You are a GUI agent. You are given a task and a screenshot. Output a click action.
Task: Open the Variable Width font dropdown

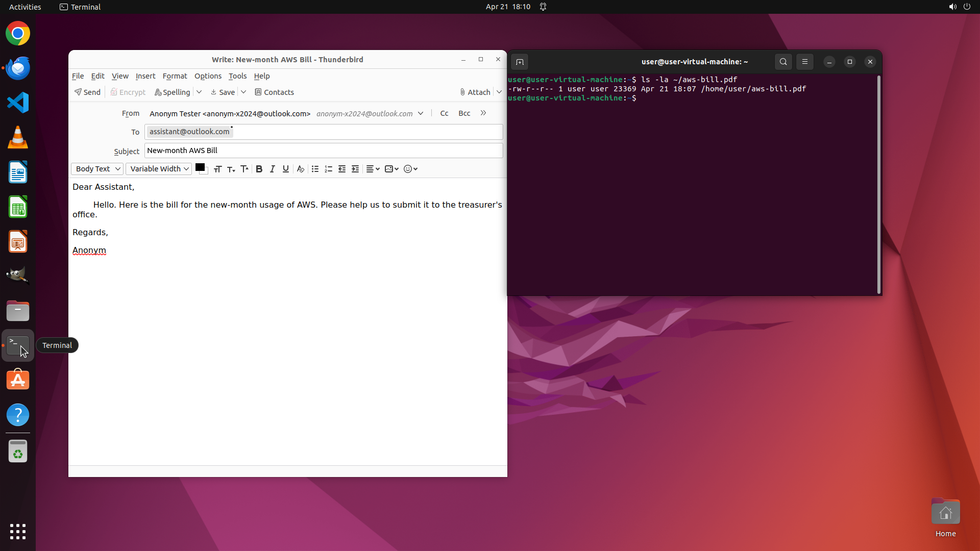click(159, 169)
